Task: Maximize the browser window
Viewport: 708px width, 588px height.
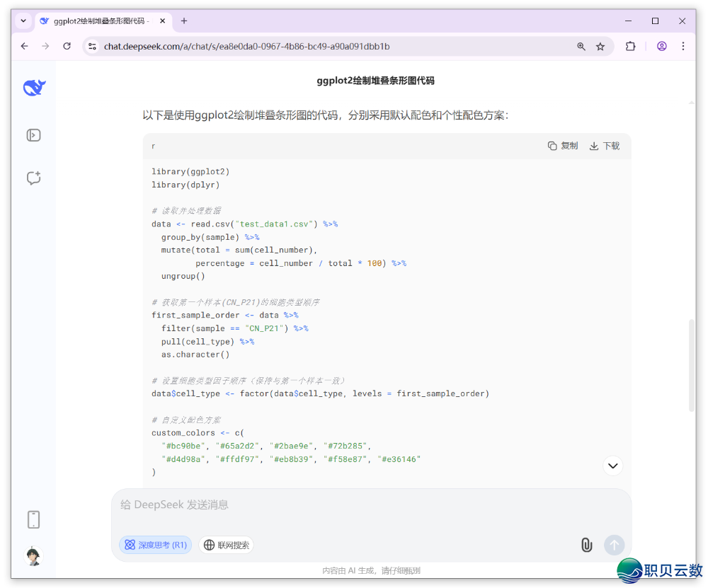Action: pos(655,21)
